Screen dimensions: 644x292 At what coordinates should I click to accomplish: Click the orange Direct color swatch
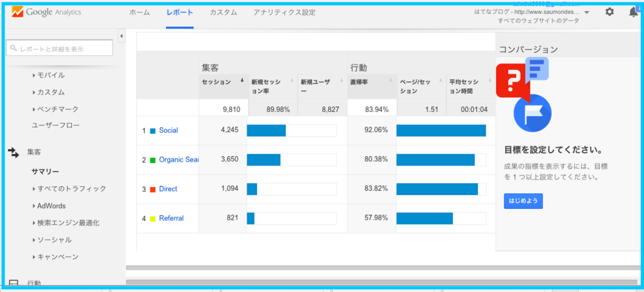point(153,189)
